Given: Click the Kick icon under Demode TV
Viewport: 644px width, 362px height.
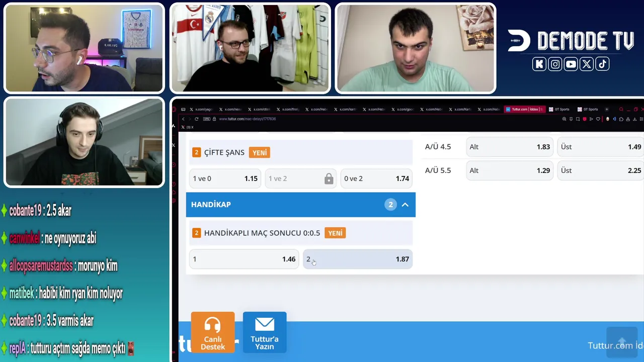Looking at the screenshot, I should click(539, 64).
